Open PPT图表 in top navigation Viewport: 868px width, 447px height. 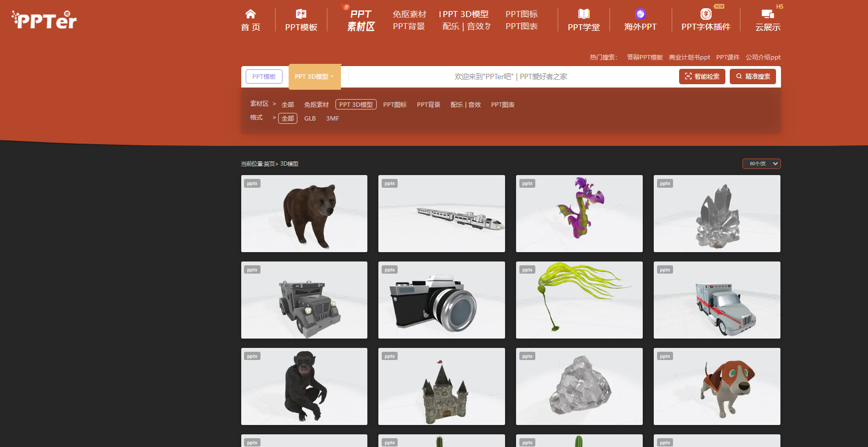[x=522, y=26]
